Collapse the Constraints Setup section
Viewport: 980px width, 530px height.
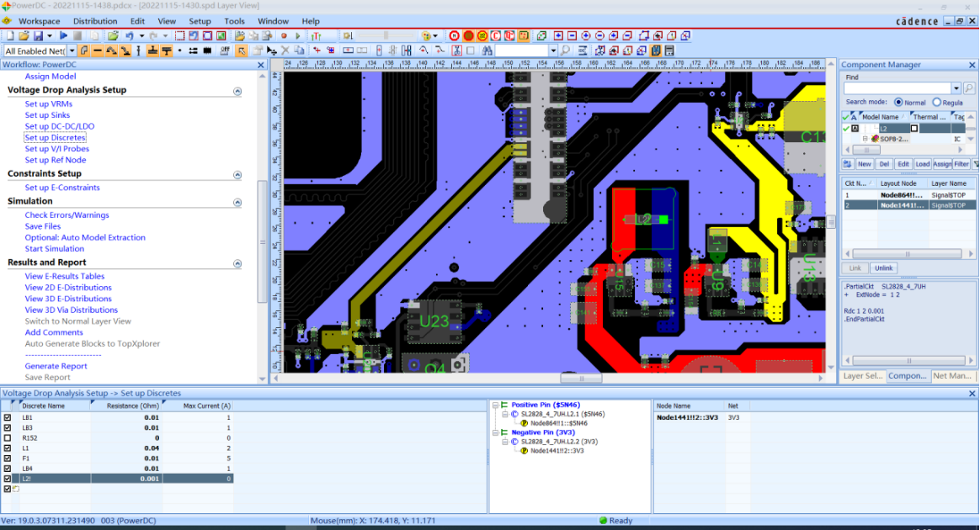237,175
